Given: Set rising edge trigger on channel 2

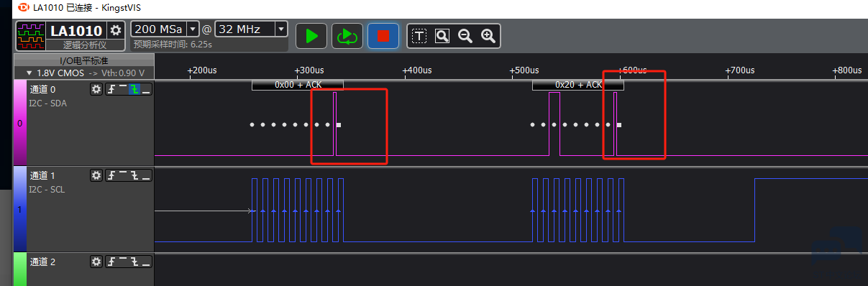Looking at the screenshot, I should [x=111, y=262].
